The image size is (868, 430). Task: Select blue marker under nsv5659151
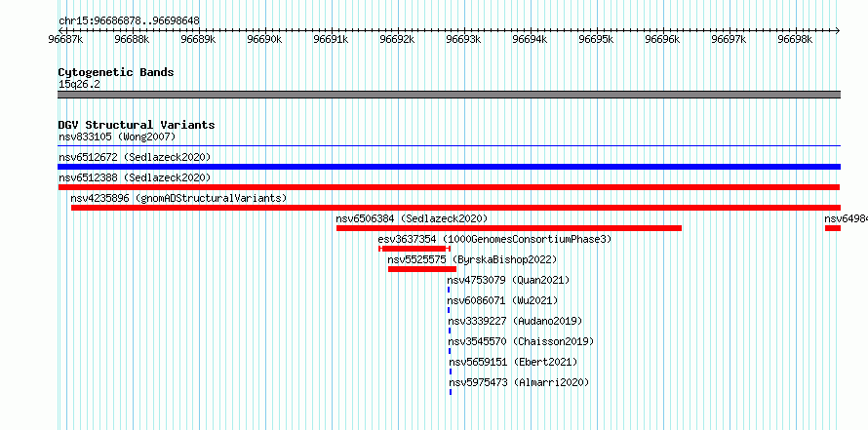pyautogui.click(x=450, y=371)
